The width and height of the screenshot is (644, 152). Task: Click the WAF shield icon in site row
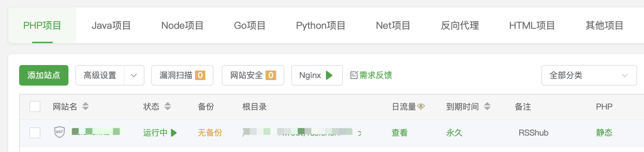pos(60,132)
